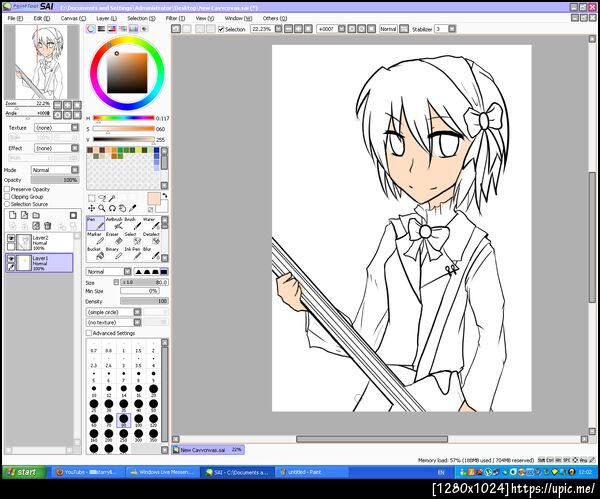Open the simple circle brush shape dropdown

[114, 312]
